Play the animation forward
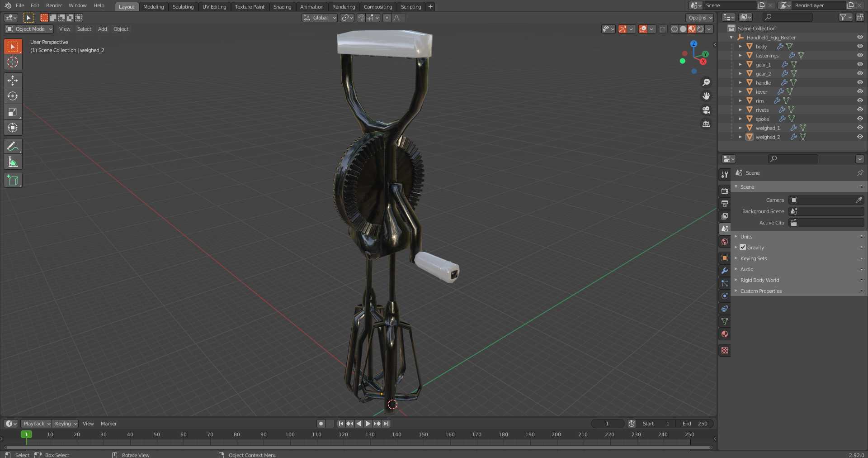The width and height of the screenshot is (868, 458). coord(368,424)
